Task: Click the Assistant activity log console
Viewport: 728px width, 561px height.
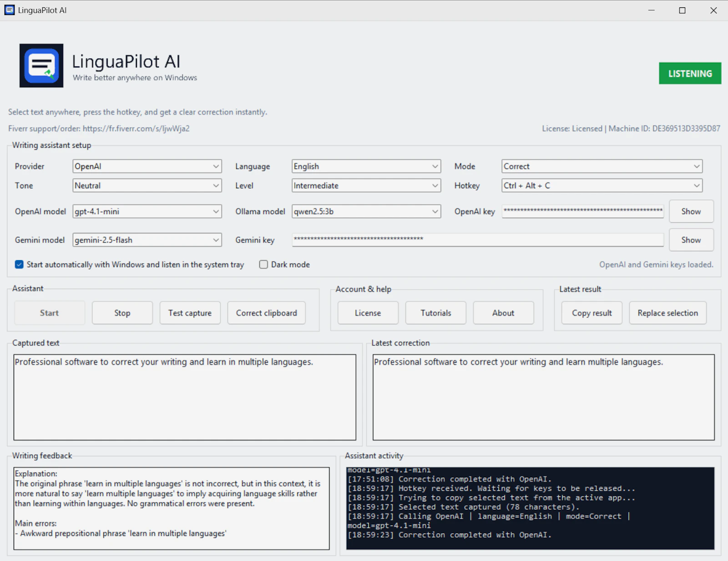Action: (x=531, y=508)
